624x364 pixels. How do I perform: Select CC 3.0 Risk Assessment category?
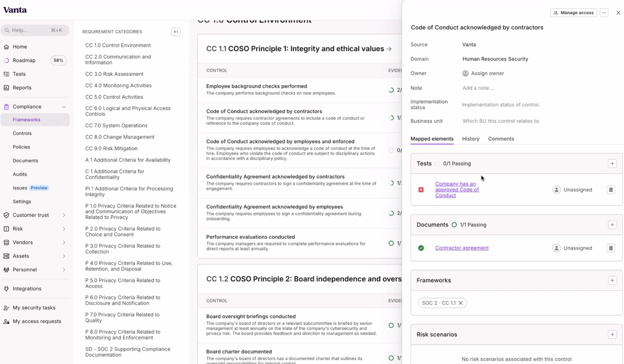tap(114, 74)
